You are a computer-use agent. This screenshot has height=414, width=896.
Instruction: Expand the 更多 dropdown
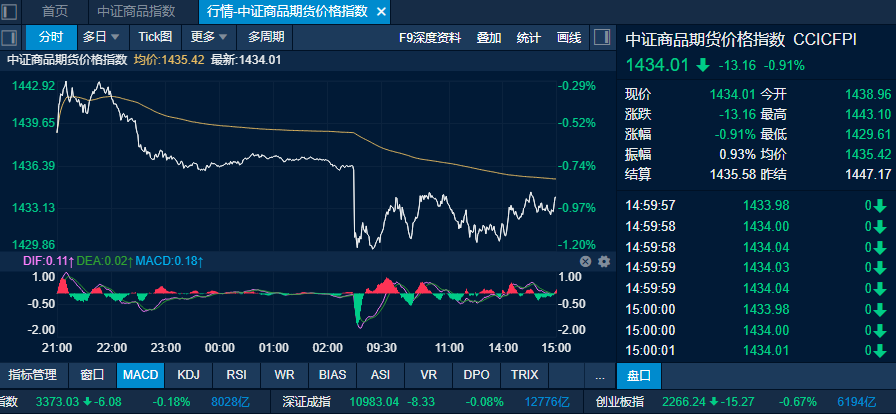pyautogui.click(x=209, y=37)
